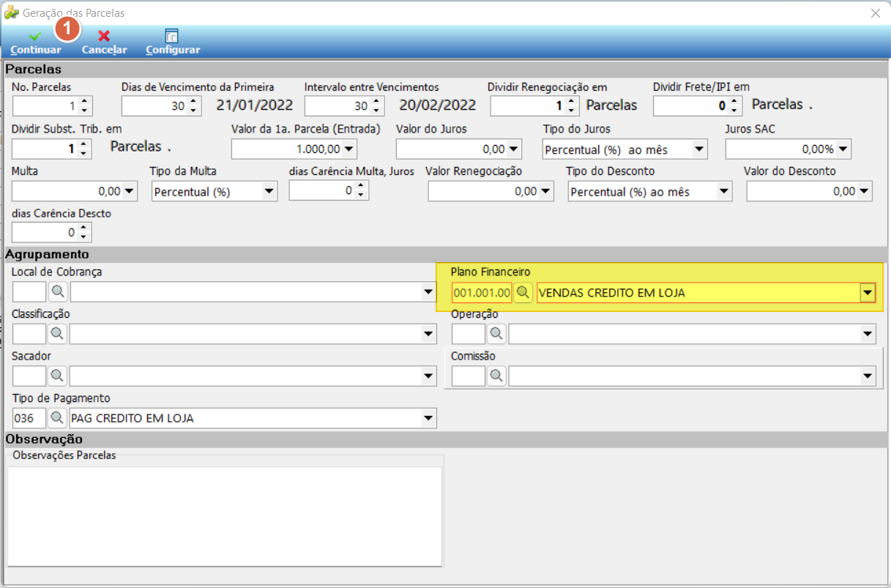Screen dimensions: 891x588
Task: Click the Observações Parcelas text area
Action: [225, 516]
